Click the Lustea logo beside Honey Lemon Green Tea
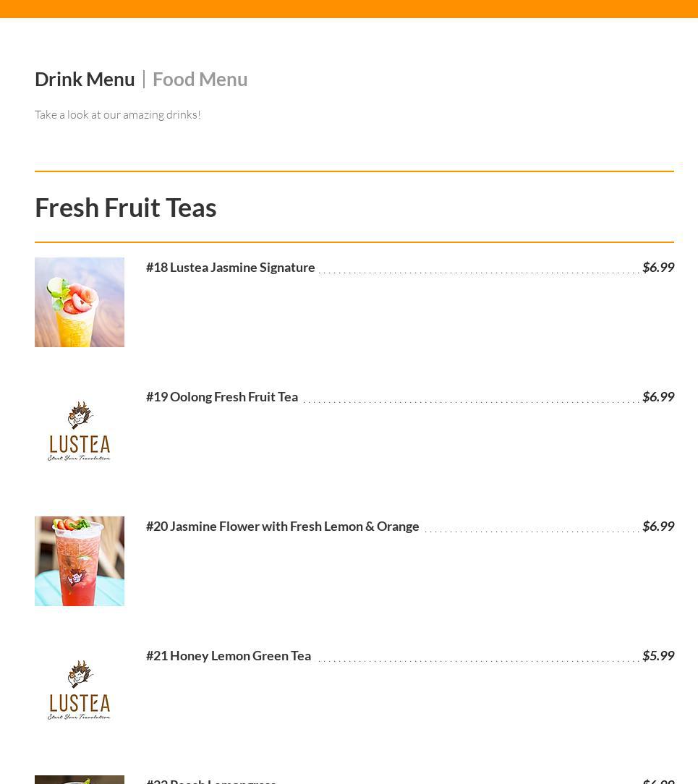Viewport: 698px width, 784px height. (80, 690)
